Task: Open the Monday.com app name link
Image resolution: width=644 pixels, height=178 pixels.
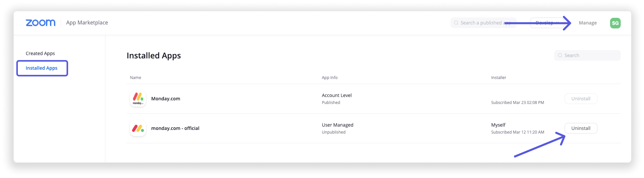Action: (166, 99)
